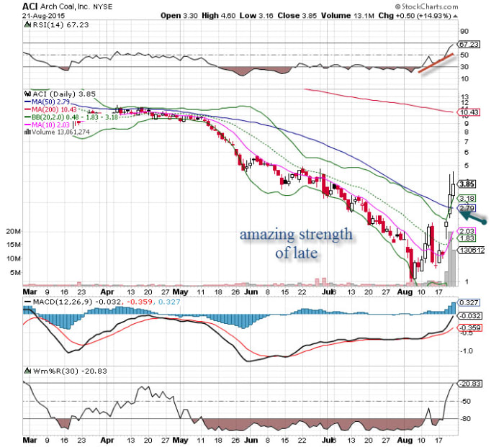This screenshot has height=447, width=504.
Task: Click the StockCharts.com text at top right
Action: (430, 6)
